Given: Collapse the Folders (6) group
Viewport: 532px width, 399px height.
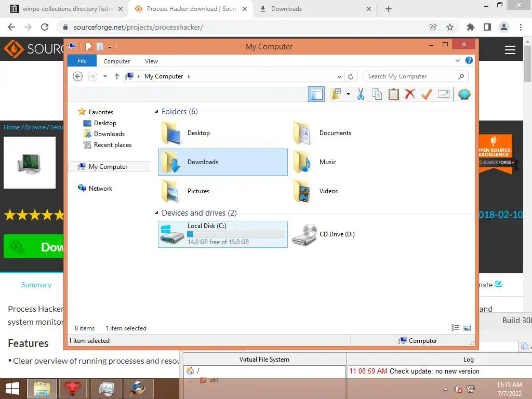Looking at the screenshot, I should pyautogui.click(x=156, y=112).
